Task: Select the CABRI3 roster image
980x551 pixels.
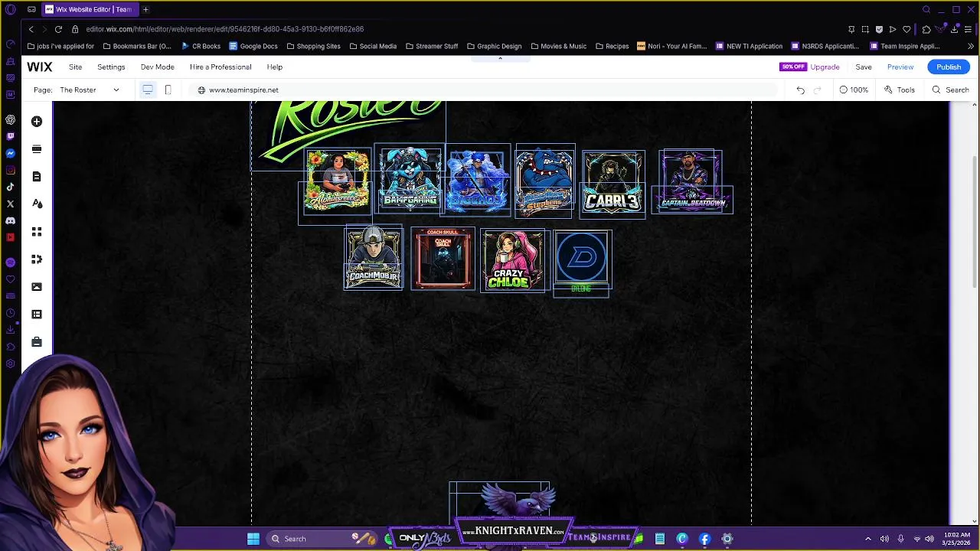Action: (x=612, y=182)
